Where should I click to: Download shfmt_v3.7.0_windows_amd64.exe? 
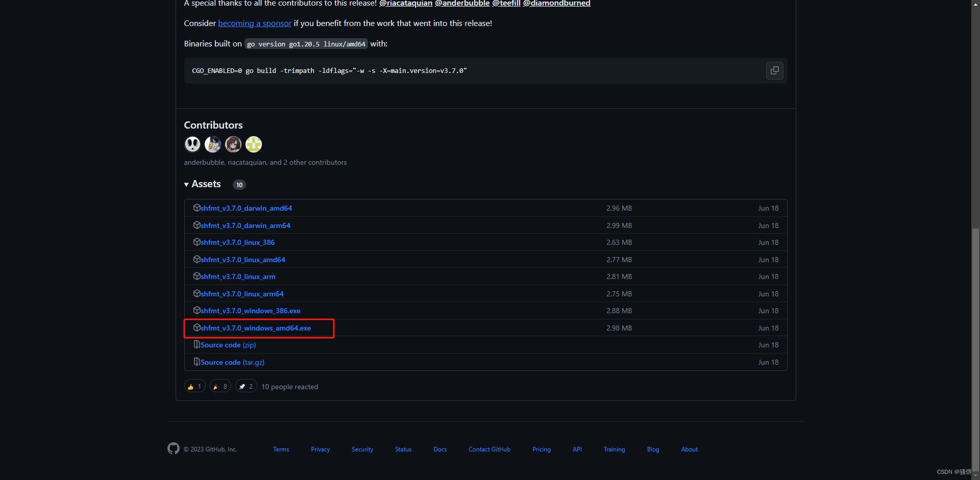point(256,328)
